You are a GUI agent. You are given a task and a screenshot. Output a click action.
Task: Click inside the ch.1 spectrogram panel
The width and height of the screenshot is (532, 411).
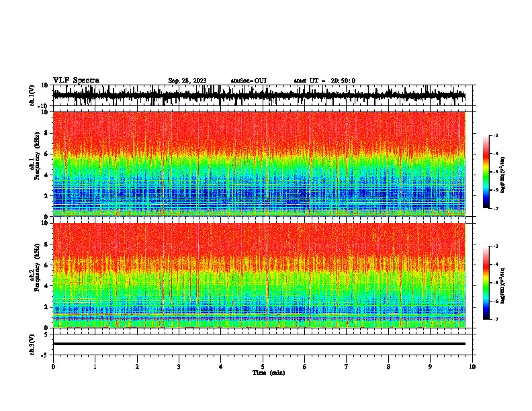(x=259, y=164)
